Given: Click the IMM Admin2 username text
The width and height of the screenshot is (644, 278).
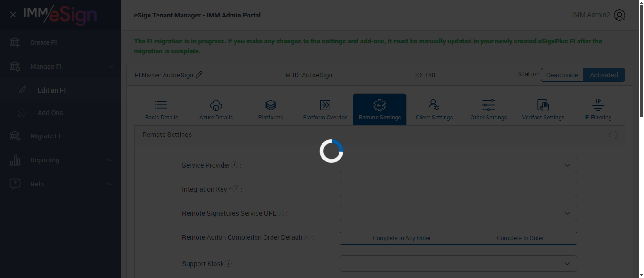Looking at the screenshot, I should (x=591, y=15).
